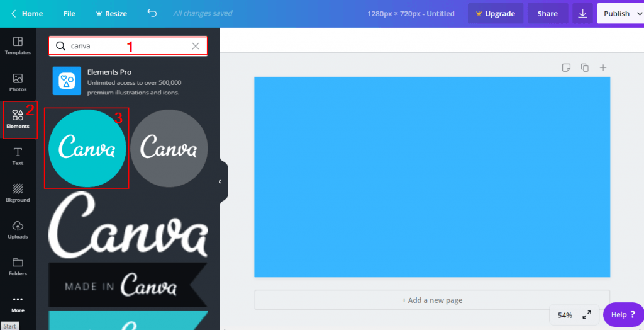The image size is (644, 330).
Task: Select the Made in Canva banner
Action: (128, 285)
